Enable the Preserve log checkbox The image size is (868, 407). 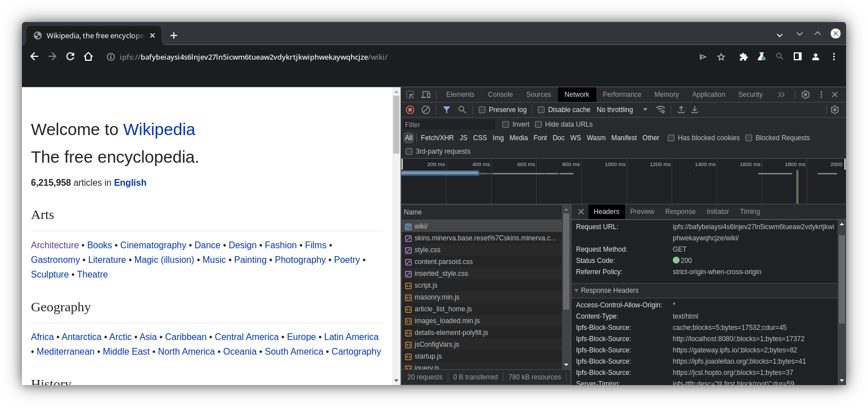tap(482, 110)
